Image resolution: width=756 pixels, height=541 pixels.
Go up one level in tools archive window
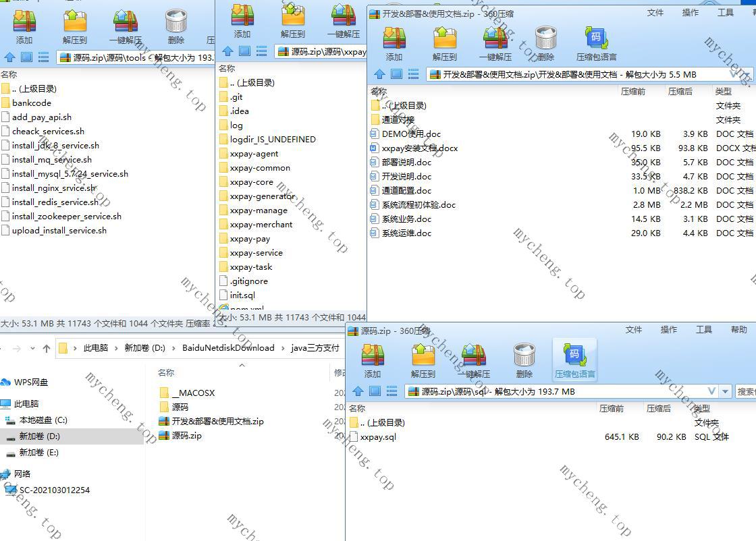tap(10, 57)
